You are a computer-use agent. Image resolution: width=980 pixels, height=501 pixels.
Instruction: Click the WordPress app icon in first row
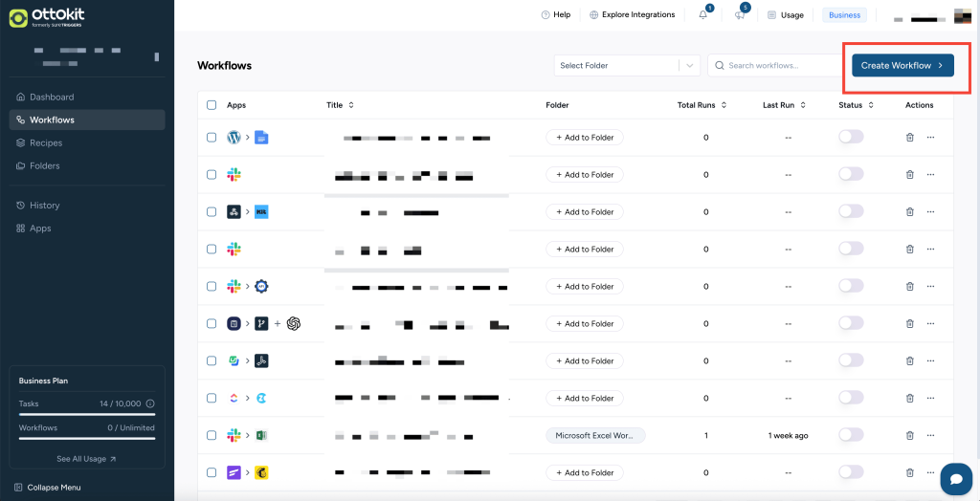coord(234,138)
